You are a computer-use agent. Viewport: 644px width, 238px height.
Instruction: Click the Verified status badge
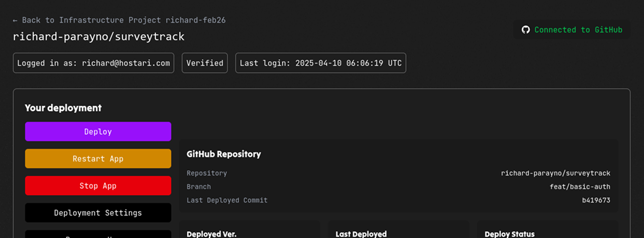[205, 63]
